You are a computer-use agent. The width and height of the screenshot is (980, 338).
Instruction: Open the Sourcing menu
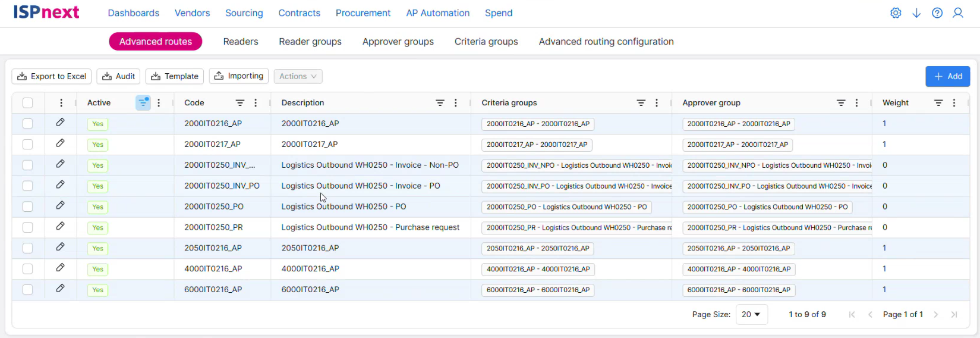[x=244, y=13]
